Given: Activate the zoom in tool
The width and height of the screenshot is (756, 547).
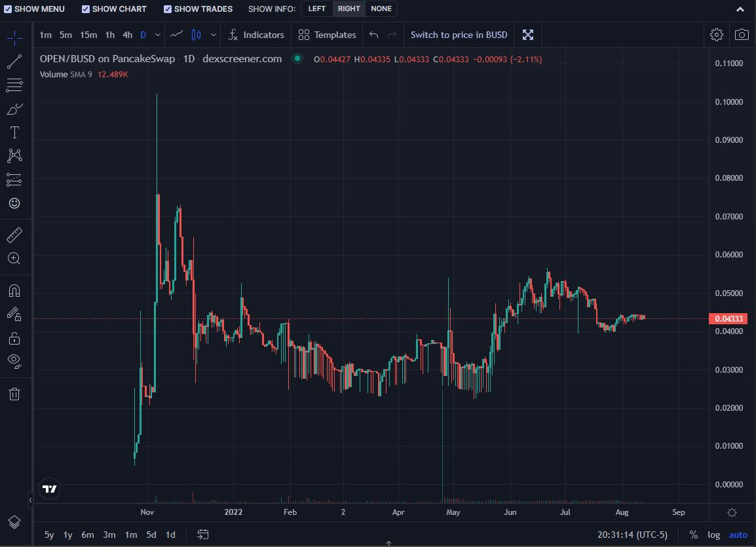Looking at the screenshot, I should click(x=14, y=258).
